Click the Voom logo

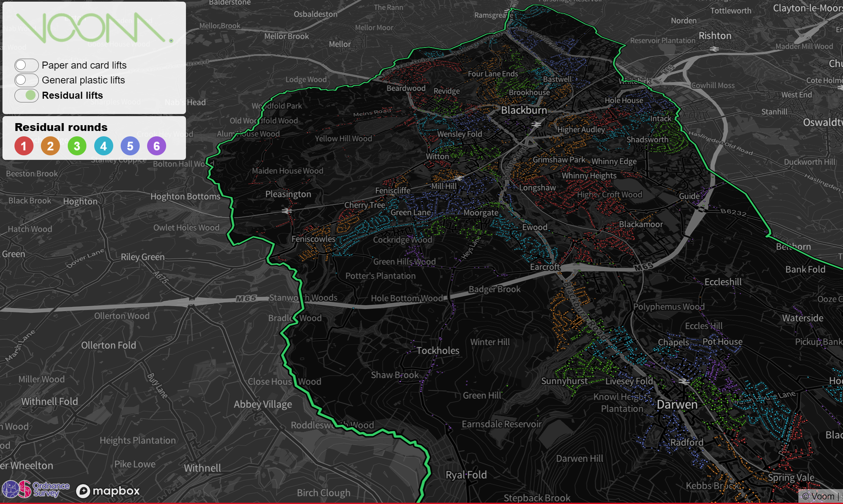94,28
